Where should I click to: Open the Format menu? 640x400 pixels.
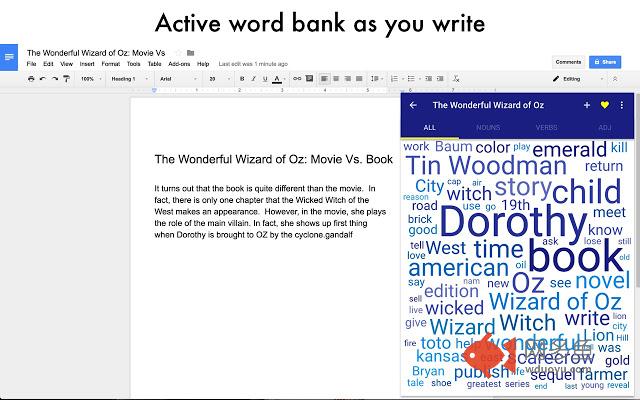click(x=111, y=64)
